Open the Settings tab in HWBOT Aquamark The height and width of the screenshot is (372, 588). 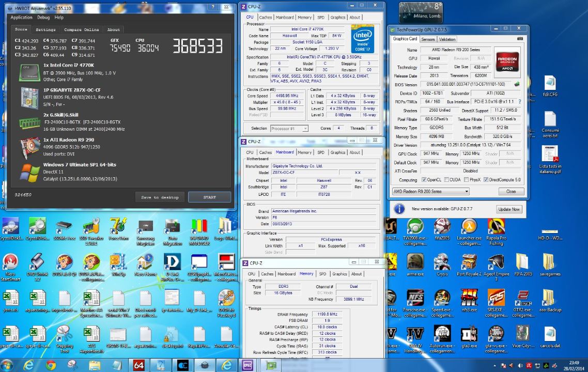tap(45, 29)
